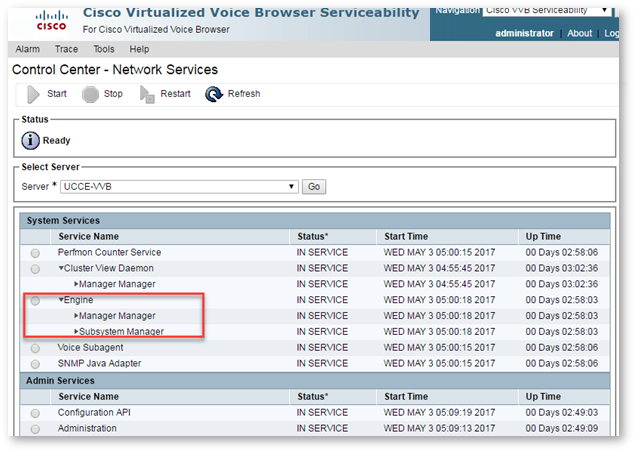Expand Manager Manager under Cluster View Daemon
This screenshot has width=636, height=452.
click(x=76, y=284)
